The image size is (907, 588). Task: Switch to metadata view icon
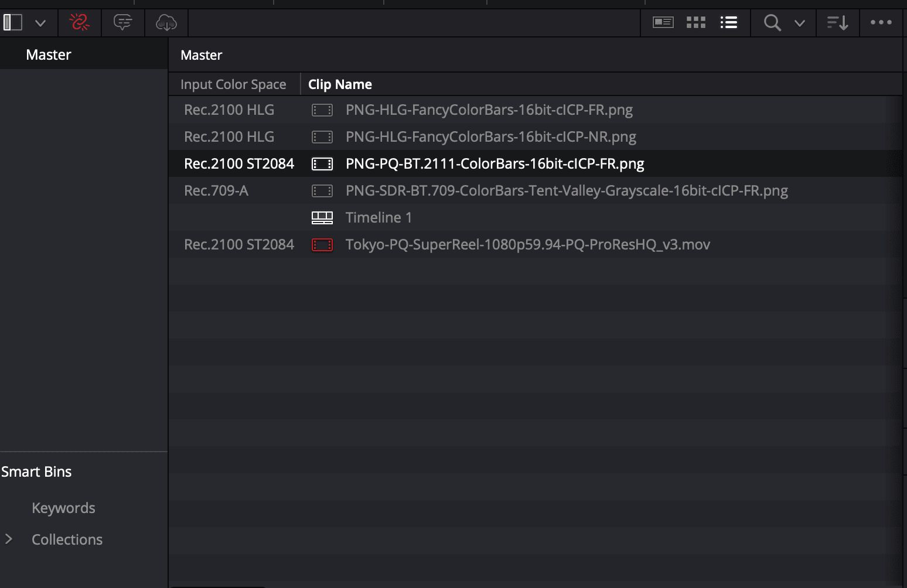tap(663, 23)
